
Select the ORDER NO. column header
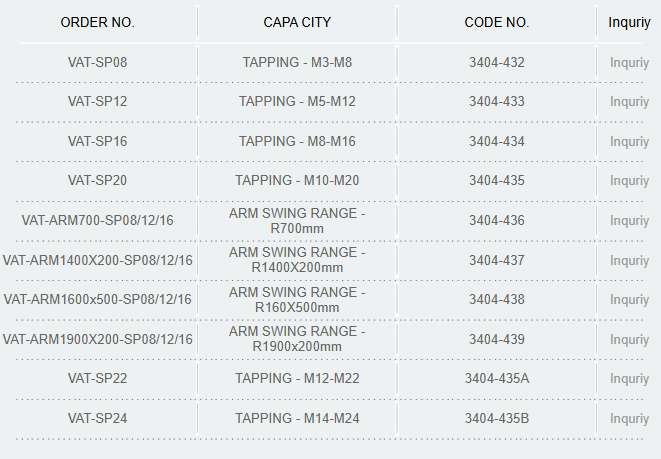point(97,22)
